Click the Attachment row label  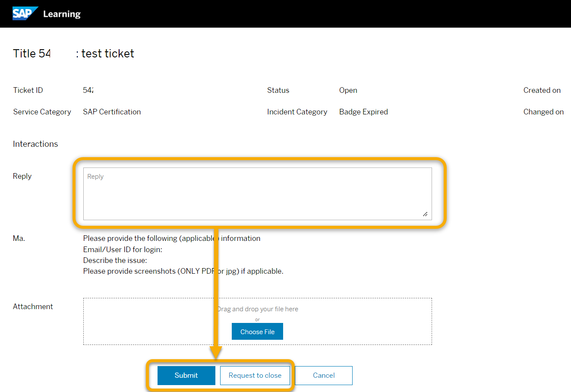(x=33, y=307)
